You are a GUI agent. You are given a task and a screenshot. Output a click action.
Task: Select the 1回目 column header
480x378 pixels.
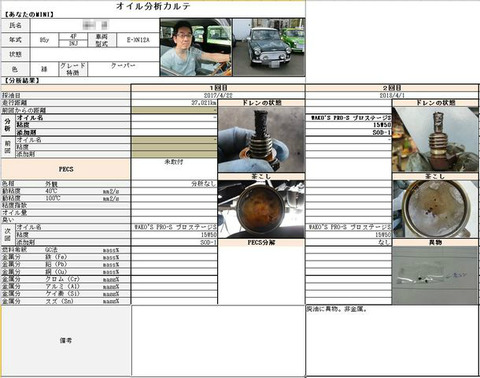(218, 88)
